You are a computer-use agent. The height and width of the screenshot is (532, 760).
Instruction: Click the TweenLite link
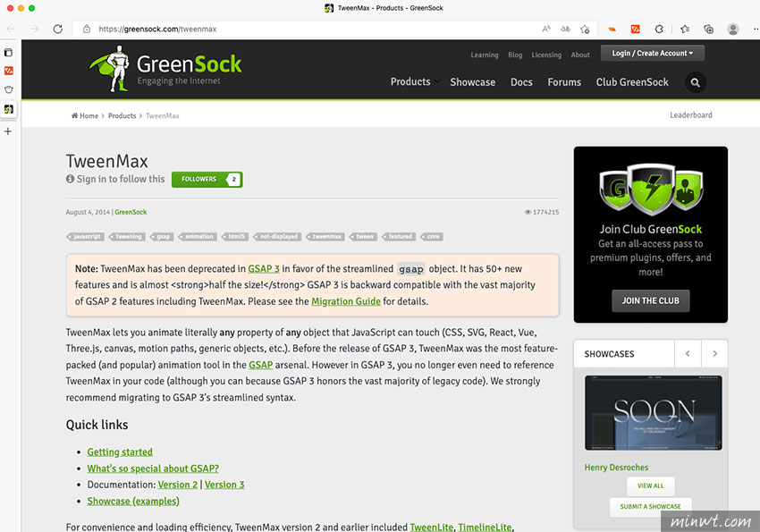pyautogui.click(x=431, y=527)
